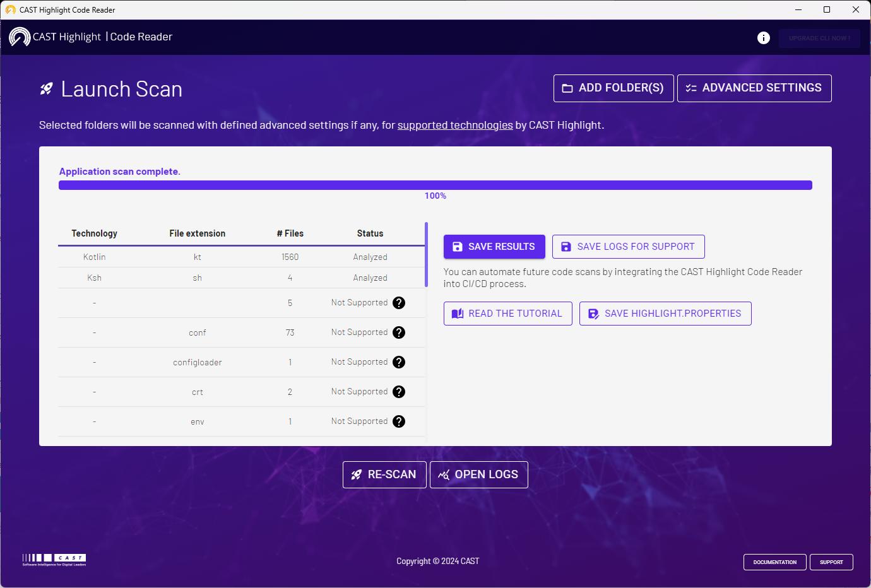Click the Support footer button
This screenshot has width=871, height=588.
tap(831, 562)
